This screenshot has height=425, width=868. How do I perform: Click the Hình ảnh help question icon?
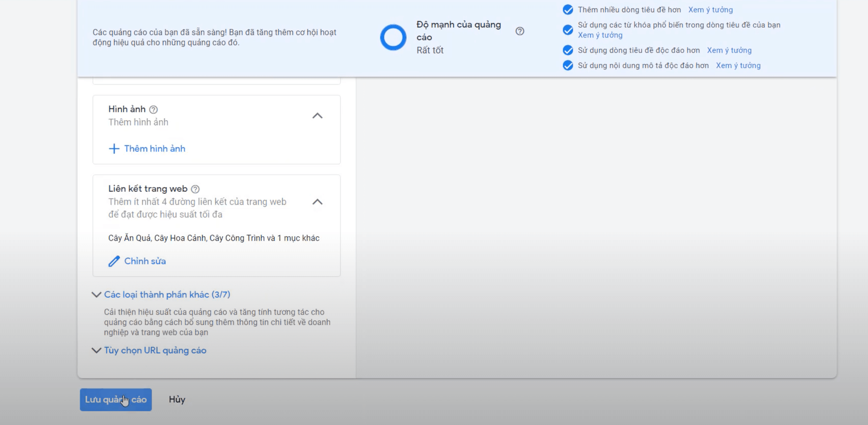coord(154,109)
